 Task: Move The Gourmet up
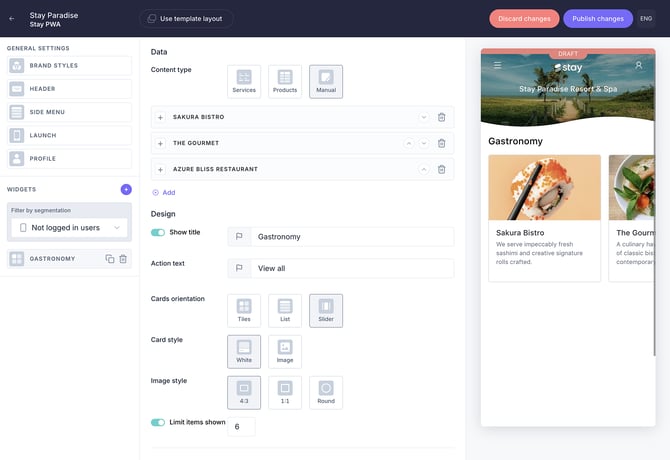pos(408,144)
